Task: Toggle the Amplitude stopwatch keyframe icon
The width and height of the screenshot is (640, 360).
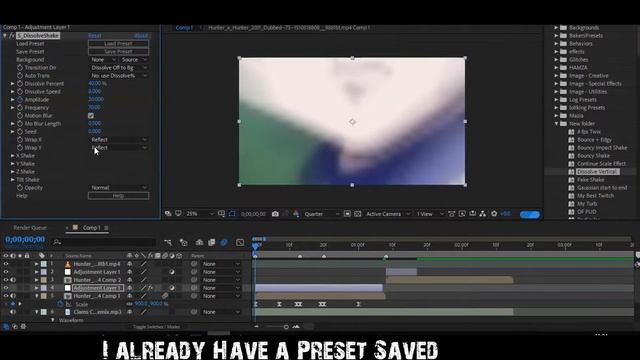Action: point(20,100)
